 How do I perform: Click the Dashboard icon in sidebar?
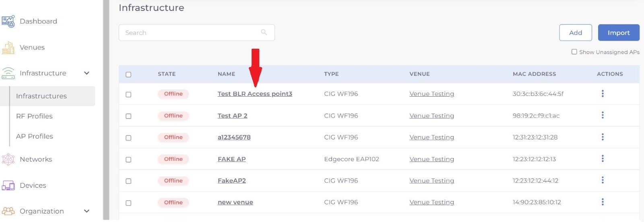[x=8, y=21]
